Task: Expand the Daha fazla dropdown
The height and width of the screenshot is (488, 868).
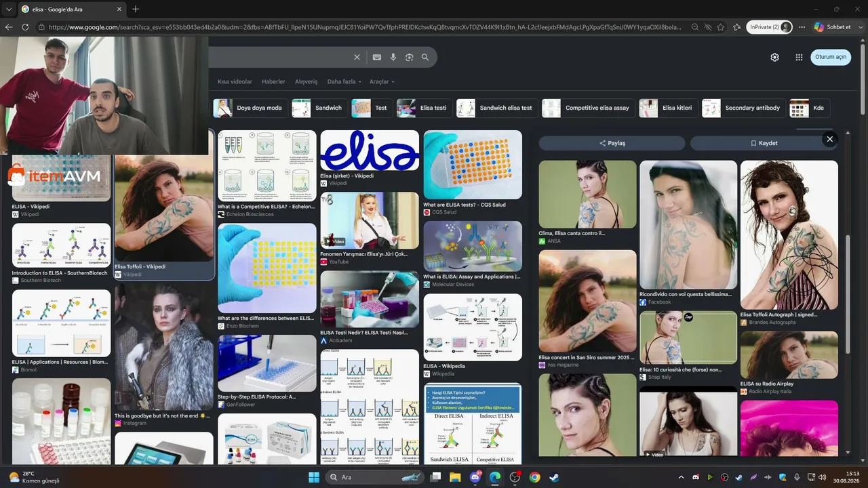Action: 344,82
